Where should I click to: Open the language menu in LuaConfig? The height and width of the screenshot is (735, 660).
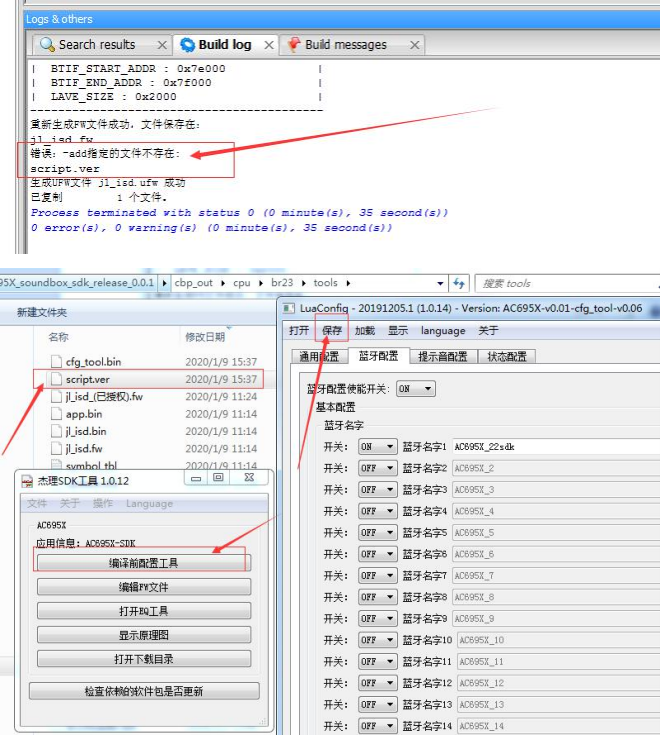(443, 330)
